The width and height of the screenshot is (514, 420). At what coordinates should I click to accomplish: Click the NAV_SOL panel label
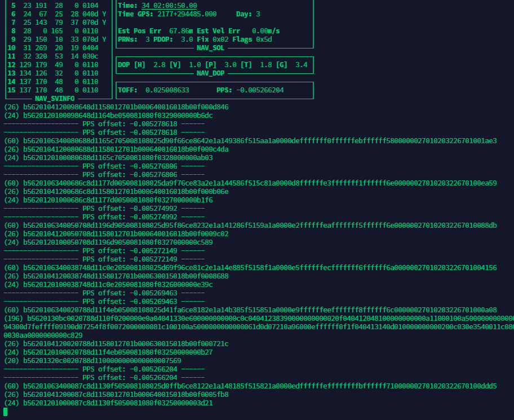210,48
